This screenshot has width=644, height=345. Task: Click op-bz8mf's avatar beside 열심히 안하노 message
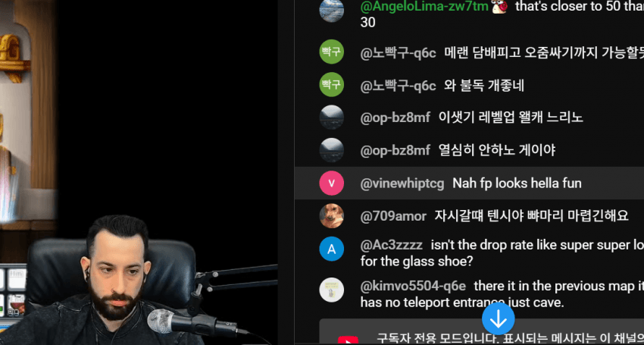coord(331,150)
